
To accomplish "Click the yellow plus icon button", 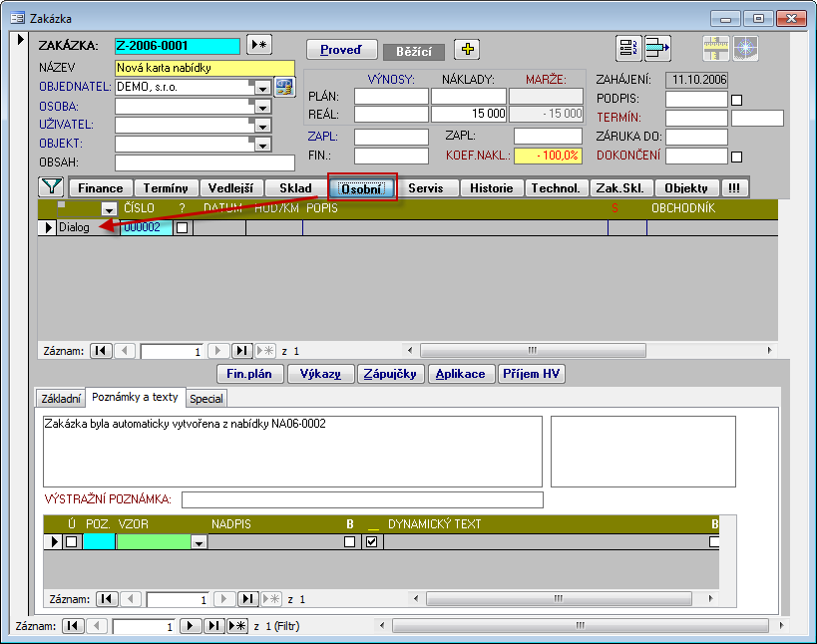I will [468, 50].
